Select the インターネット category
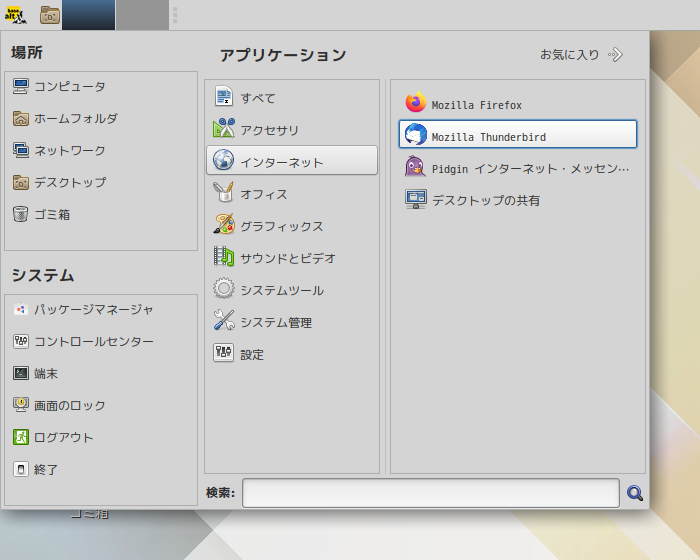The width and height of the screenshot is (700, 560). pyautogui.click(x=292, y=160)
